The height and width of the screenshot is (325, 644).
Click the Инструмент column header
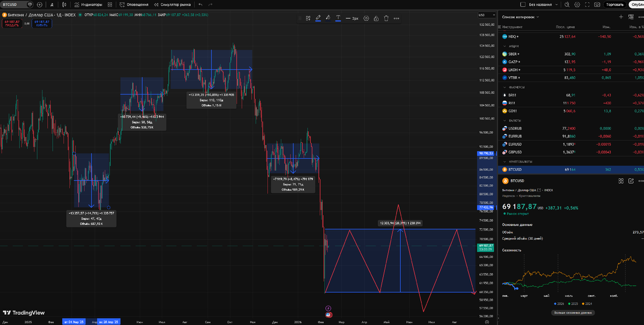(x=513, y=26)
